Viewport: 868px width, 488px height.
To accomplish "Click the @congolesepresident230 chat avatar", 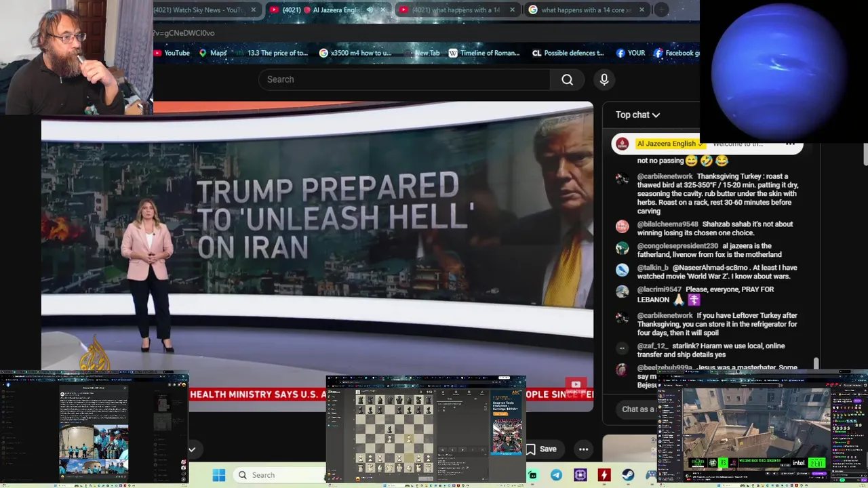I will coord(622,248).
